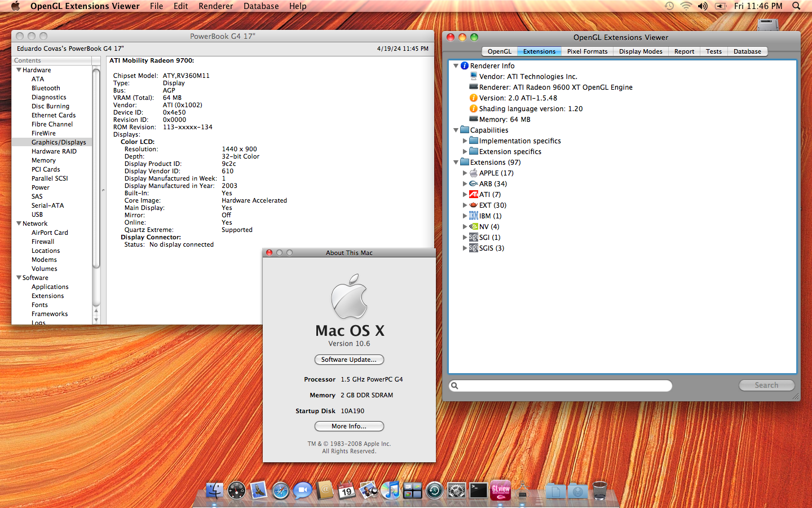Expand the EXT (30) extensions
812x508 pixels.
pyautogui.click(x=465, y=205)
